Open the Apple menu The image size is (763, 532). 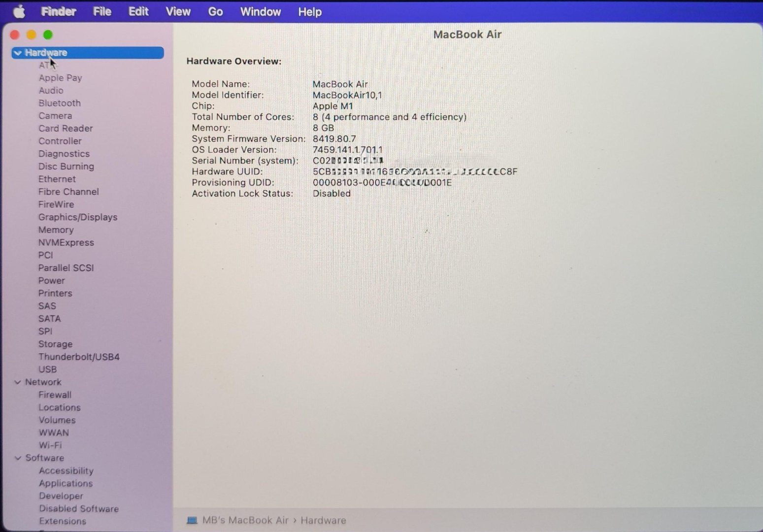point(19,11)
